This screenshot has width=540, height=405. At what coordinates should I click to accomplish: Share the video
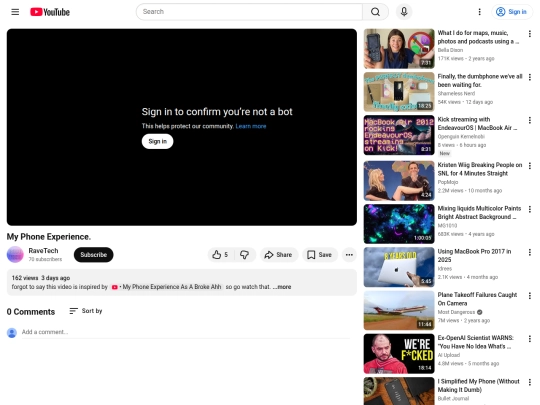pyautogui.click(x=279, y=255)
